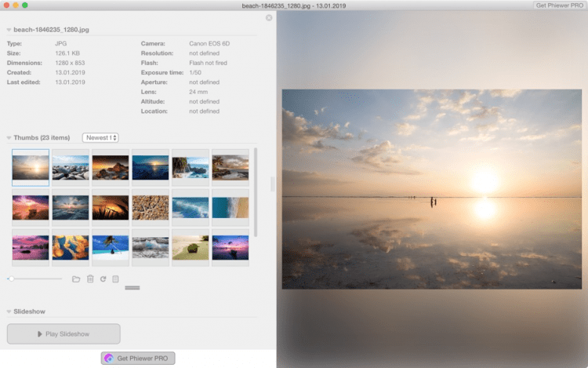Click the bottom Get Phiewer PRO button
Screen dimensions: 588x368
click(x=138, y=358)
